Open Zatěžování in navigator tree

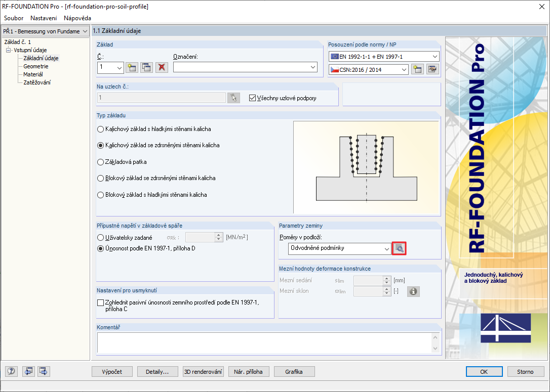[37, 82]
